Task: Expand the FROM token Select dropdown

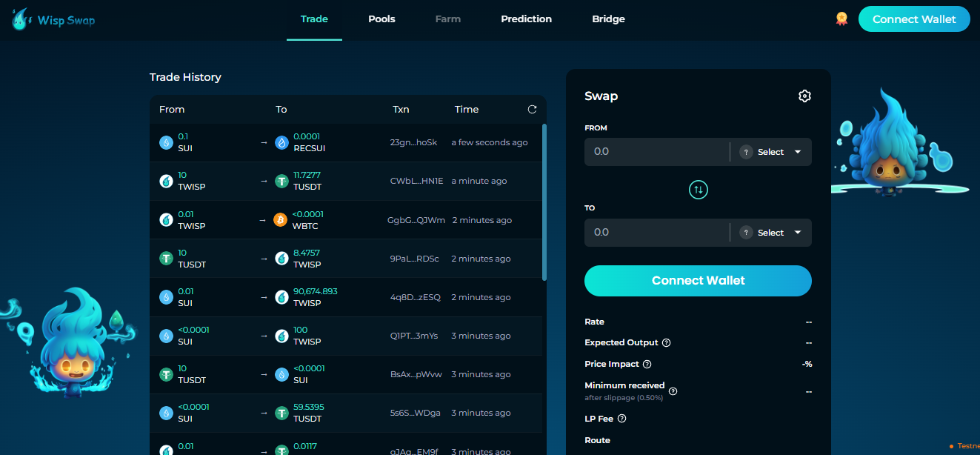Action: coord(771,152)
